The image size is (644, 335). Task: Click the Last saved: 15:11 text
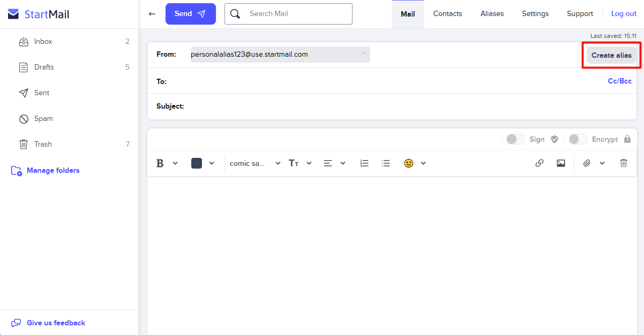coord(613,36)
